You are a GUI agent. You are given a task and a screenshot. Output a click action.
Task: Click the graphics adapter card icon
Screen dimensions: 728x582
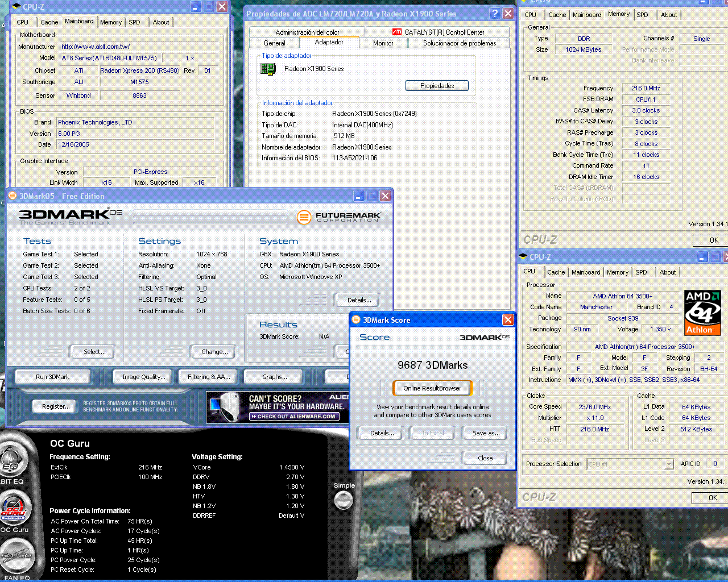pyautogui.click(x=268, y=69)
